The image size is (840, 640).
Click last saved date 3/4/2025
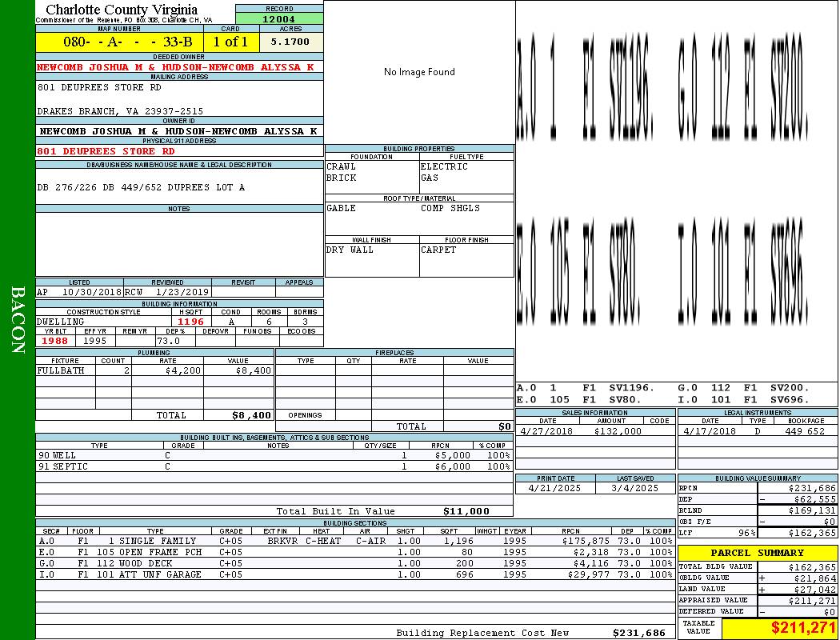pos(635,489)
